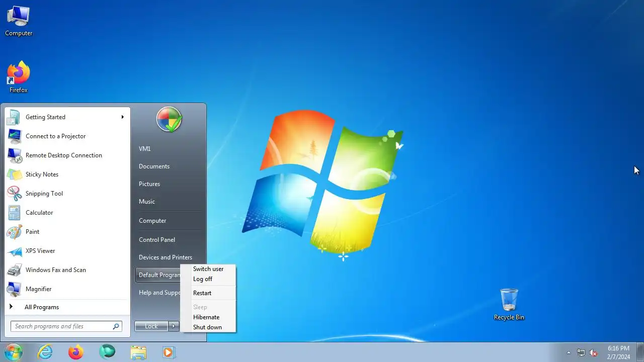This screenshot has height=362, width=644.
Task: Select Shut down from the power menu
Action: pos(208,327)
